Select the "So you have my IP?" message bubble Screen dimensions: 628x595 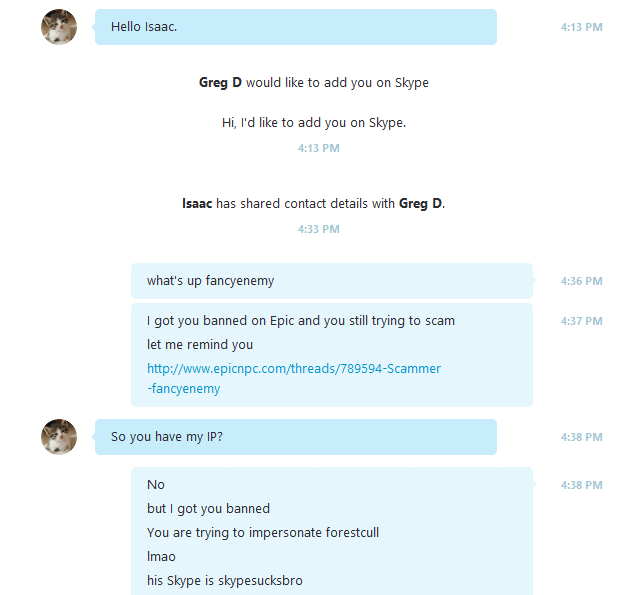click(x=296, y=437)
